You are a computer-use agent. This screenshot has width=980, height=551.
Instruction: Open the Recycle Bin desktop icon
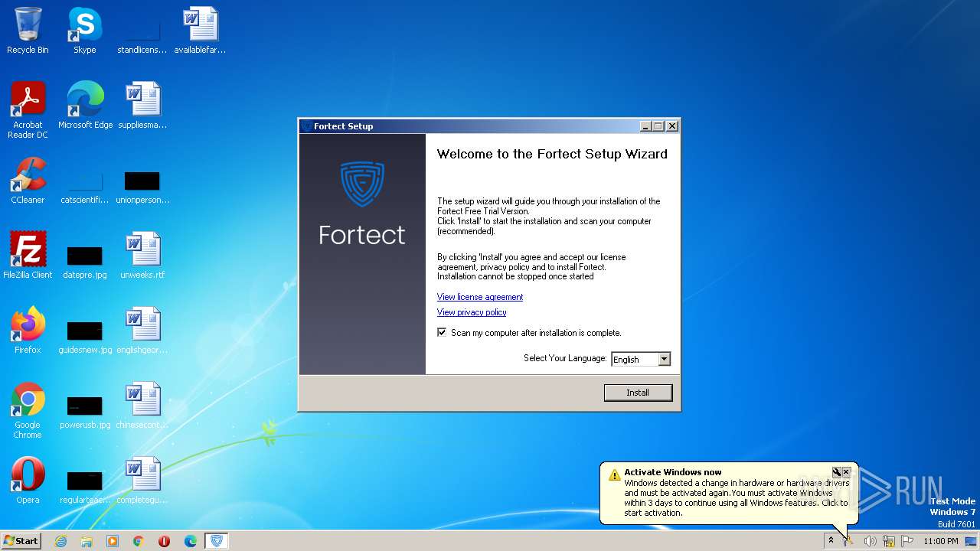28,31
